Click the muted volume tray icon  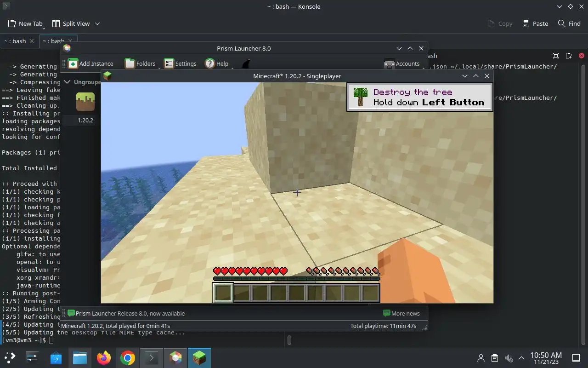point(508,358)
